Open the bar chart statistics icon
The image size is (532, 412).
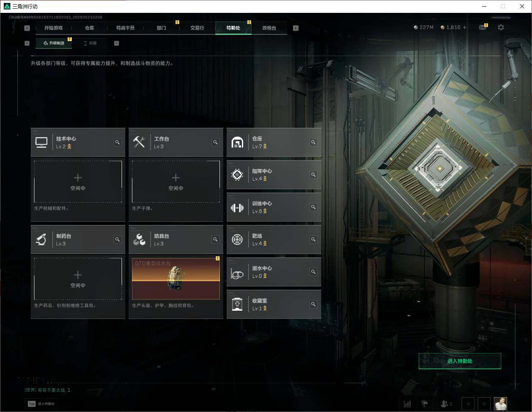coord(408,404)
